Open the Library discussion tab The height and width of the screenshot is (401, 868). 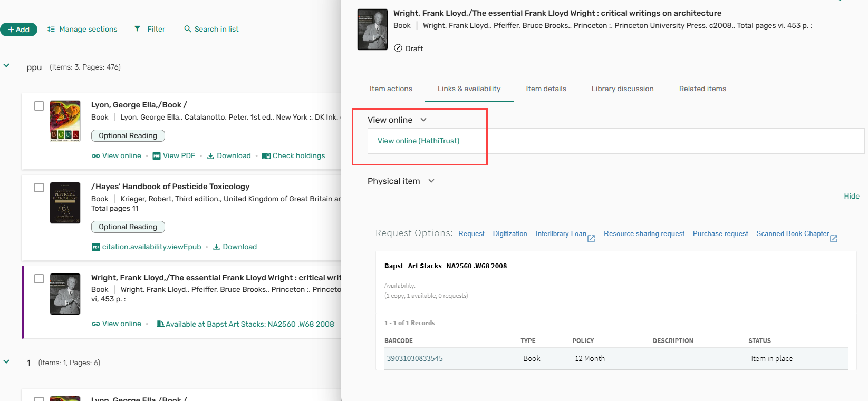(x=623, y=89)
